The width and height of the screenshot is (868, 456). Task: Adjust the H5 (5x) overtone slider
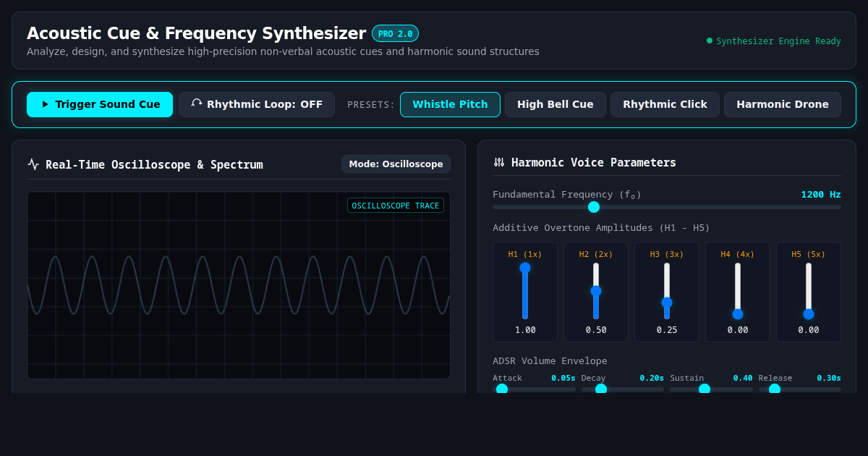pos(809,291)
